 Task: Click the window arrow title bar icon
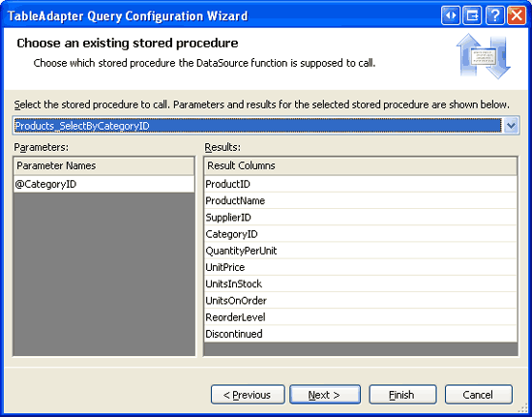472,15
